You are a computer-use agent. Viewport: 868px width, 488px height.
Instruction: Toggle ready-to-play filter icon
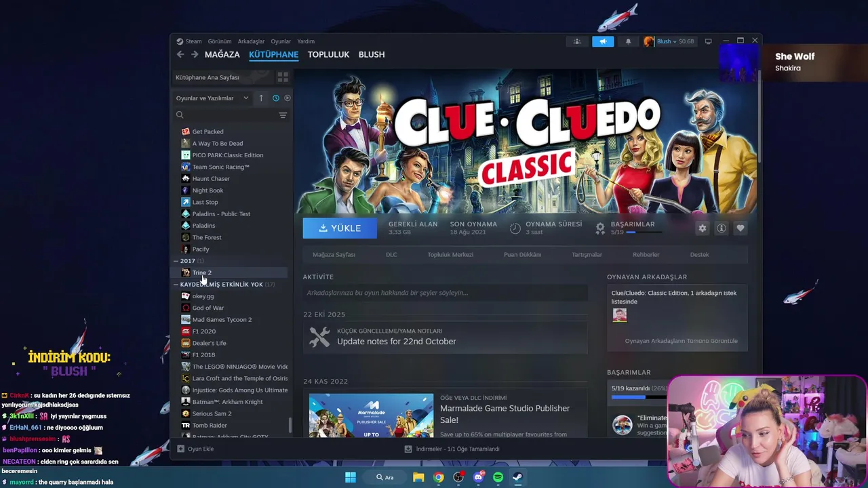[288, 98]
